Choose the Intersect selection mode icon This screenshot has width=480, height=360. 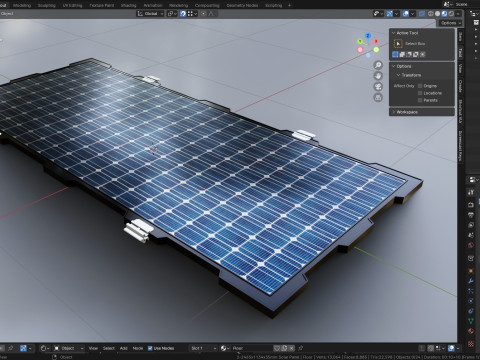(x=423, y=54)
